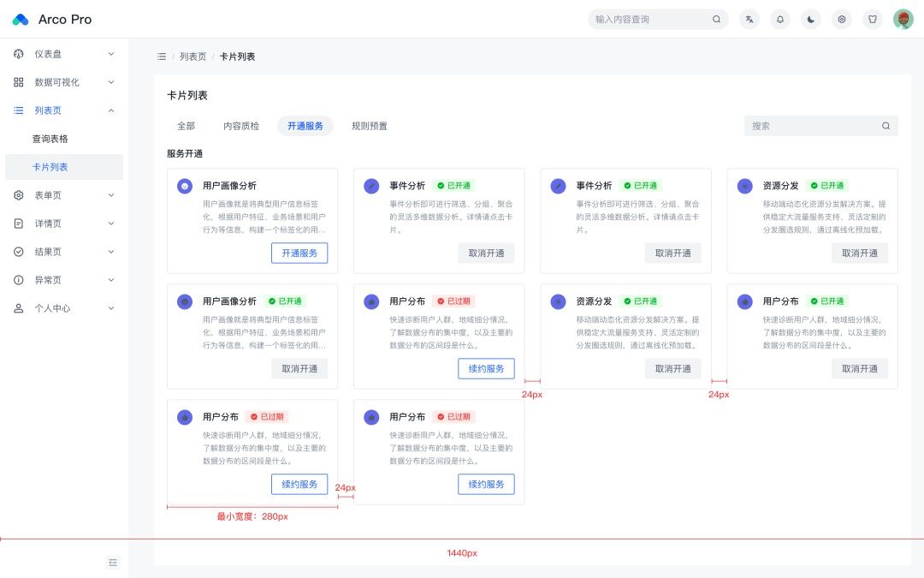Click 取消开通 in 用户分布 card tagged 已开通
Image resolution: width=924 pixels, height=578 pixels.
point(860,368)
